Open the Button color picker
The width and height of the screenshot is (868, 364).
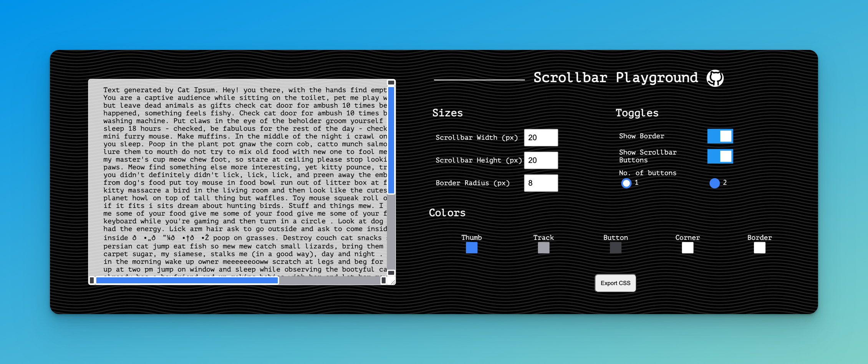tap(615, 248)
